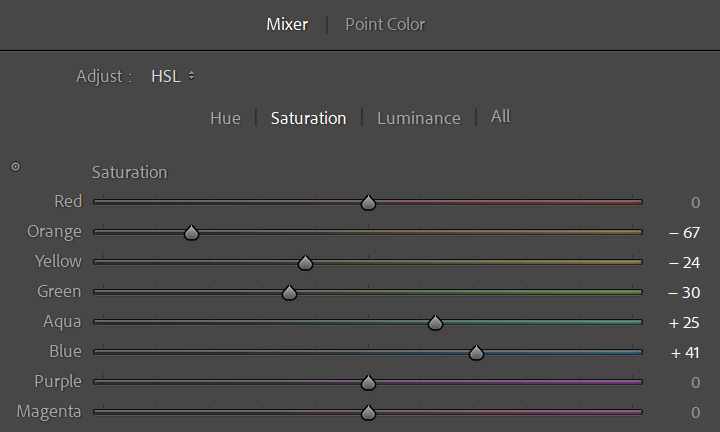Image resolution: width=720 pixels, height=432 pixels.
Task: Click the Saturation section heading
Action: click(x=129, y=173)
